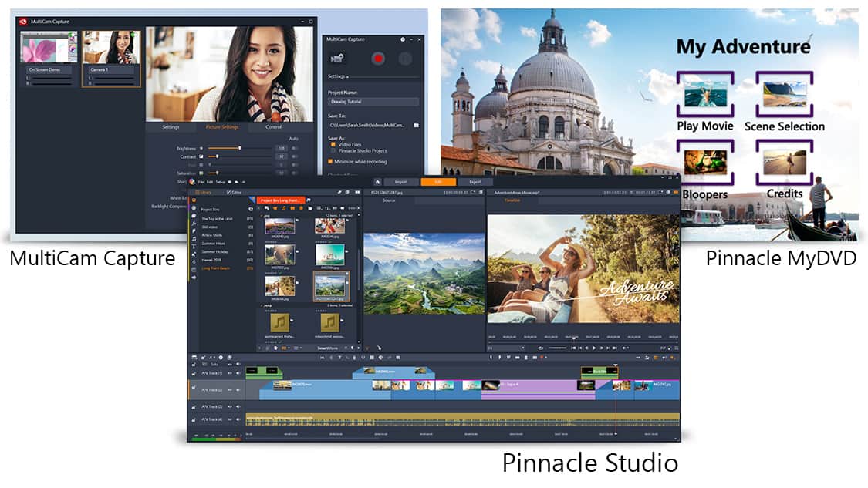Toggle Auto for Contrast

[x=294, y=156]
